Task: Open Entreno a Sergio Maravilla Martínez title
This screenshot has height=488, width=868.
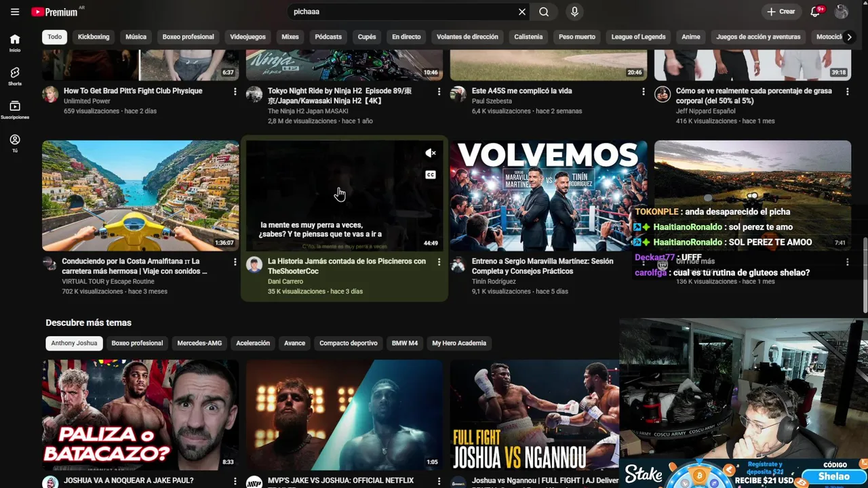Action: (542, 266)
